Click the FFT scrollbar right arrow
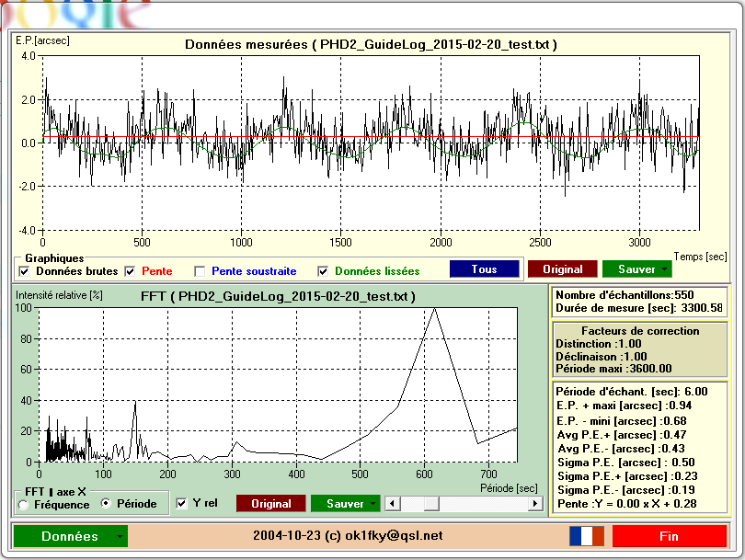This screenshot has height=560, width=745. pos(535,504)
